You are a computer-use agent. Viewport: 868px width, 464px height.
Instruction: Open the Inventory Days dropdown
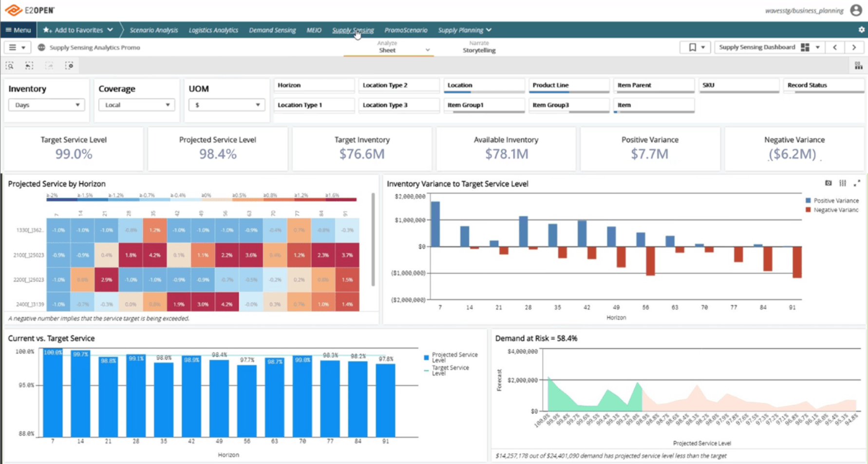click(46, 105)
